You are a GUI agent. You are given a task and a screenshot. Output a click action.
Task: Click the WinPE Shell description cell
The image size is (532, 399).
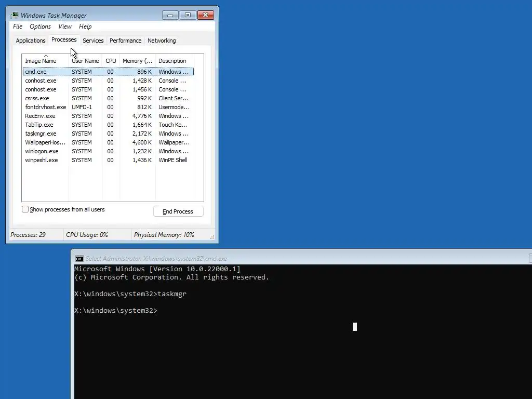coord(173,160)
